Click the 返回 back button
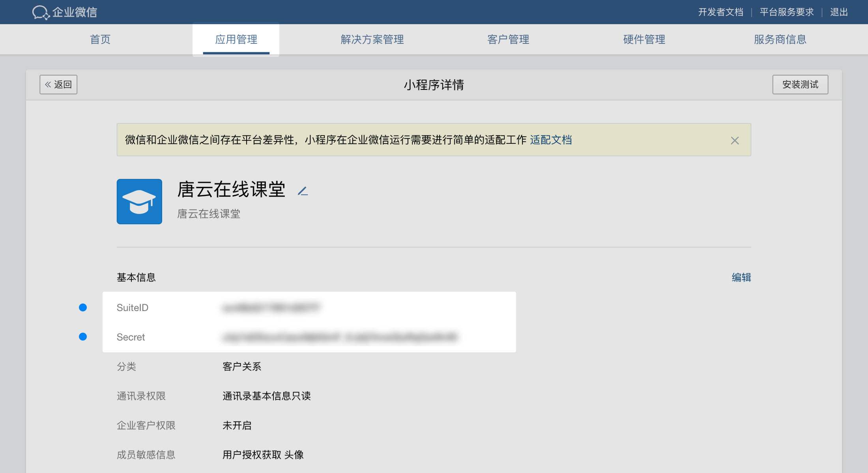 pyautogui.click(x=58, y=84)
